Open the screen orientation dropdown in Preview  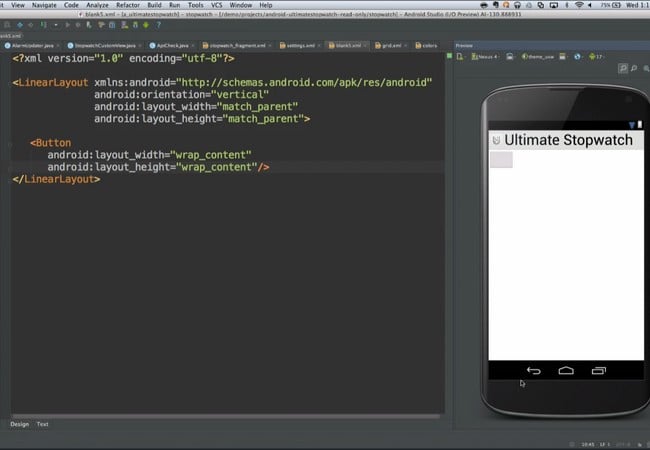(x=510, y=56)
